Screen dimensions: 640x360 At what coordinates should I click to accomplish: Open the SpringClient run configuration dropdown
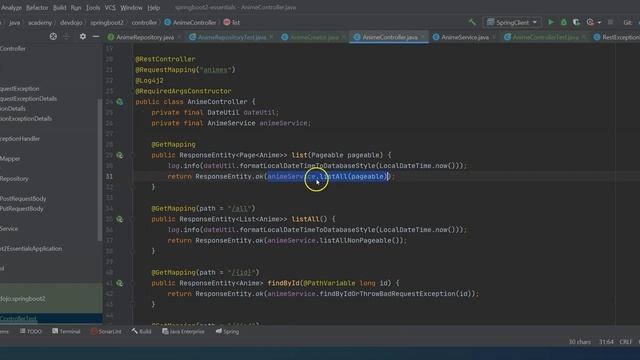point(512,22)
